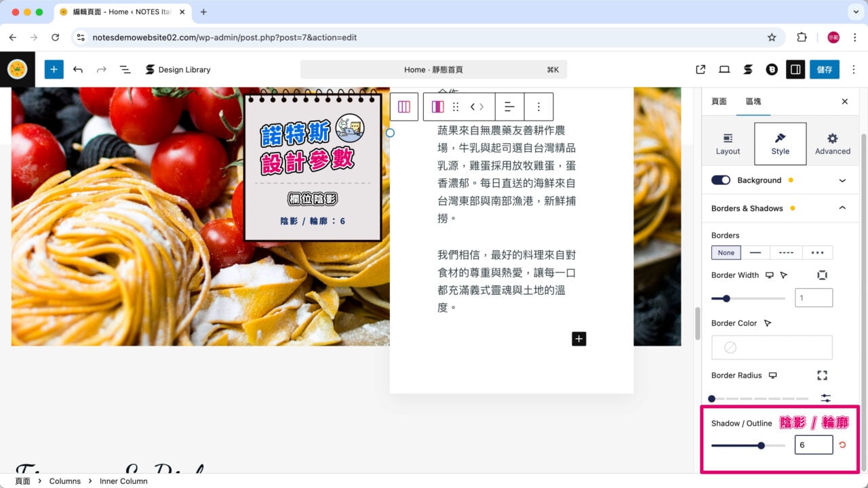Collapse the Borders & Shadows panel
The width and height of the screenshot is (868, 488).
[842, 208]
